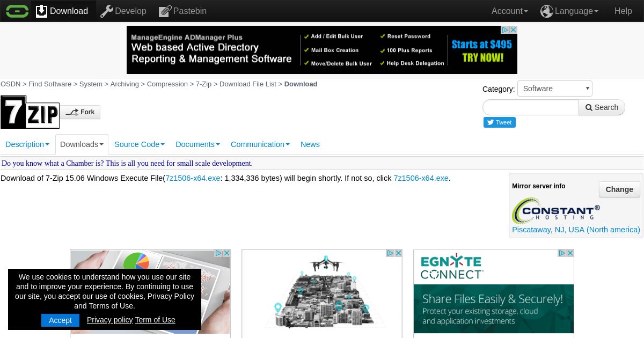644x338 pixels.
Task: Open the Chamber small scale development link
Action: 127,163
